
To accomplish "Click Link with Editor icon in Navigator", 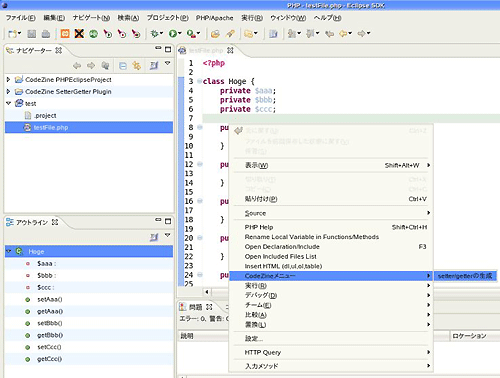I will point(136,66).
